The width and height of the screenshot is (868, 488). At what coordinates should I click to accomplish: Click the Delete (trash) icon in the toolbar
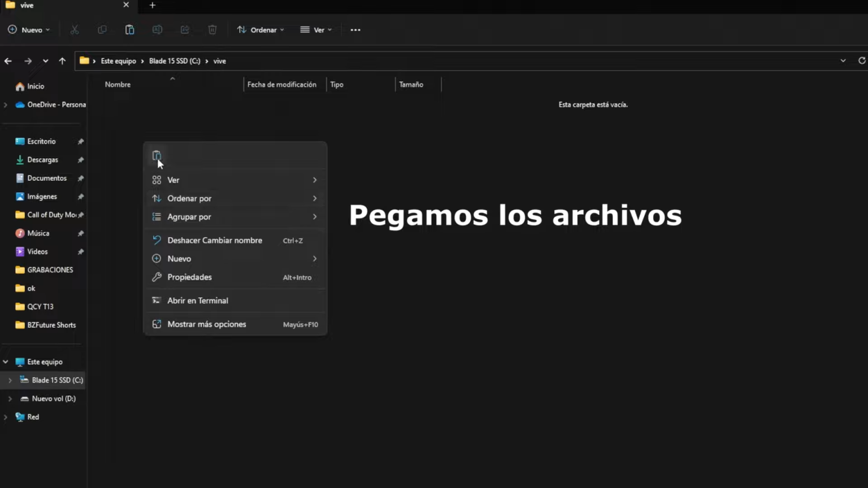point(212,29)
